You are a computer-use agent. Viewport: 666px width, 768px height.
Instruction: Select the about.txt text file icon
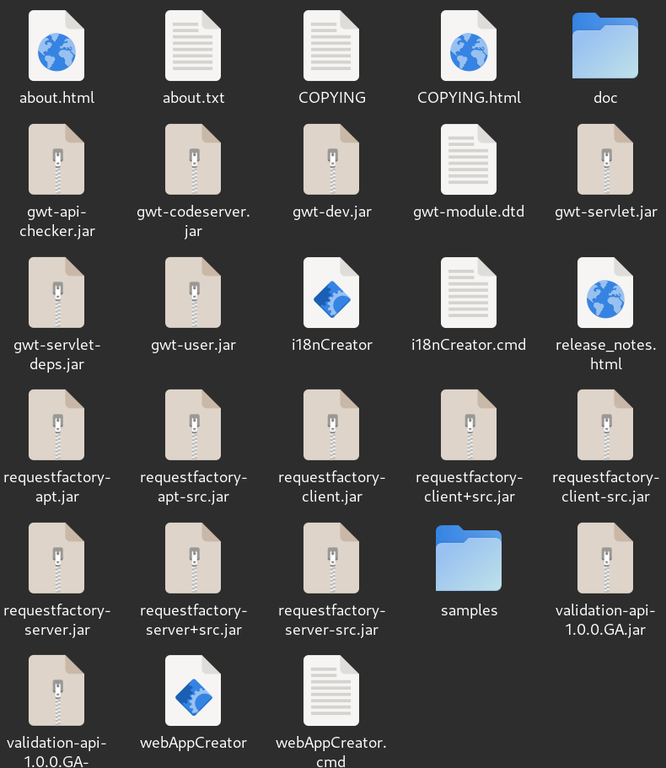pos(193,46)
